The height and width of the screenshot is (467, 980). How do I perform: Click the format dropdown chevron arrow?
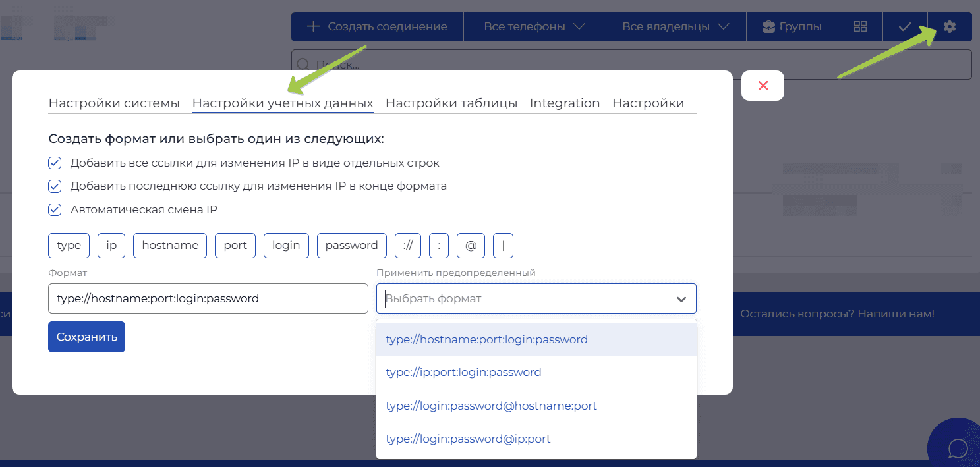pos(681,299)
